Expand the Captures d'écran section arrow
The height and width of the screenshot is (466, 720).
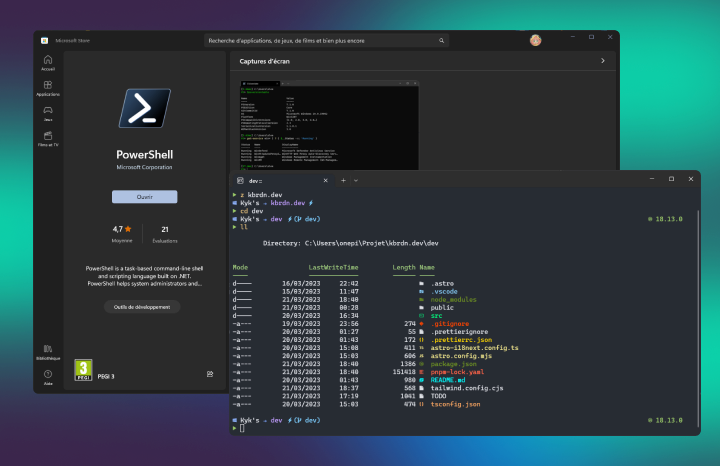[602, 61]
